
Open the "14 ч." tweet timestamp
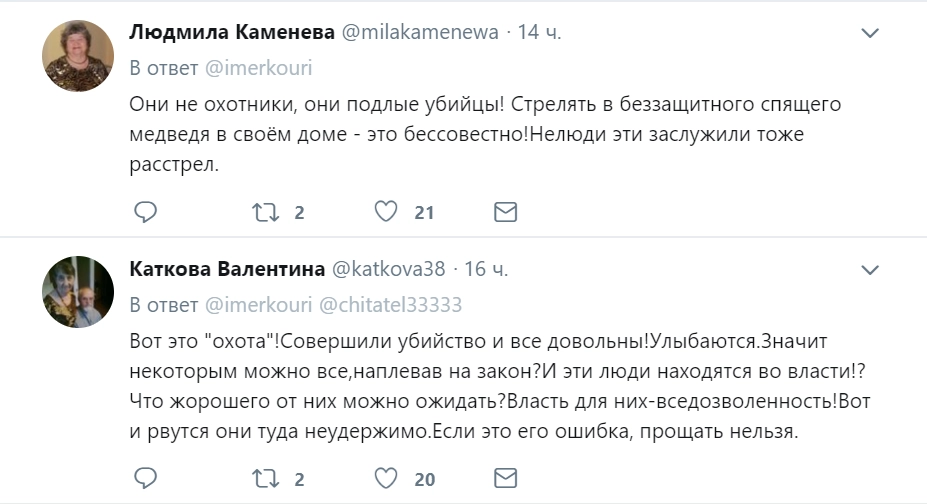click(x=539, y=33)
